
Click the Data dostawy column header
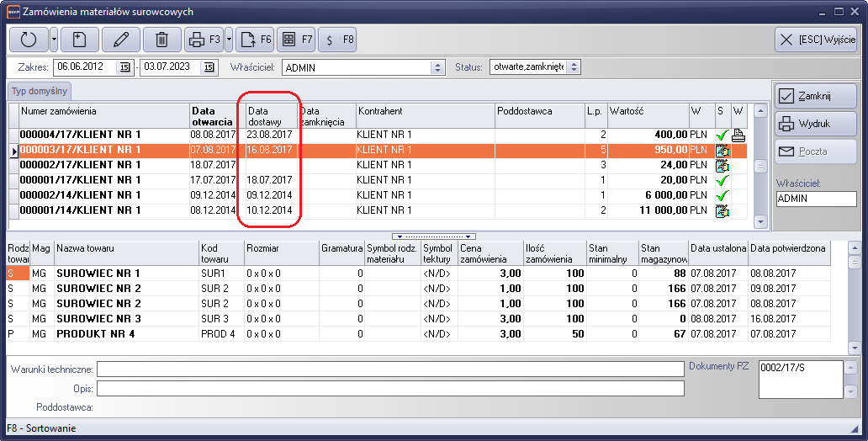tap(269, 115)
